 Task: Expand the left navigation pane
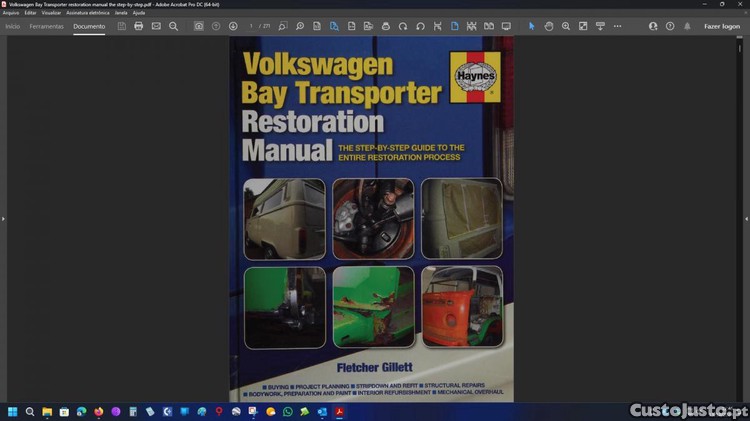[3, 218]
